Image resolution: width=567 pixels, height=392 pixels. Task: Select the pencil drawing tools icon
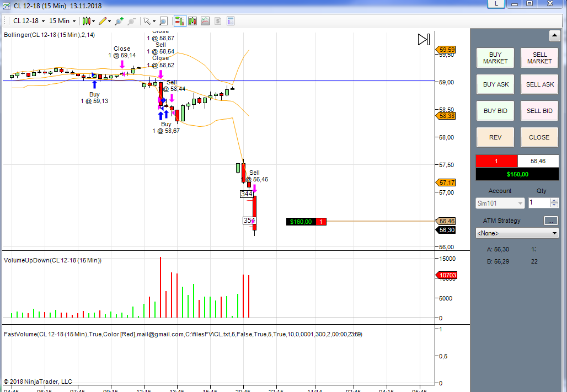103,21
